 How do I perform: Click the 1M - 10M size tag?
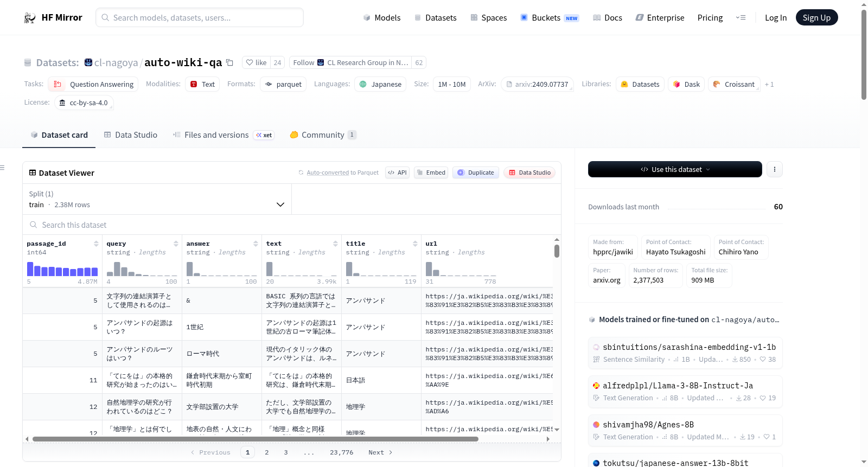click(452, 84)
